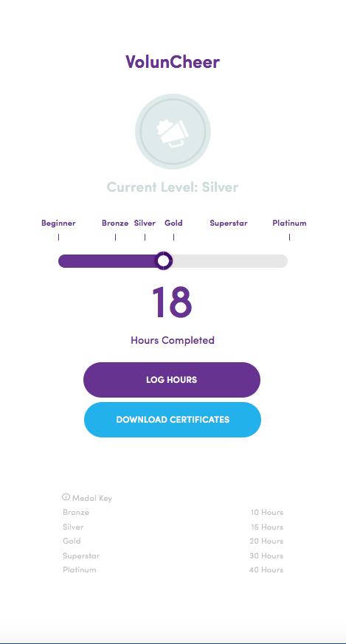The image size is (346, 644).
Task: Click the Gold 20 Hours key row
Action: coord(173,541)
